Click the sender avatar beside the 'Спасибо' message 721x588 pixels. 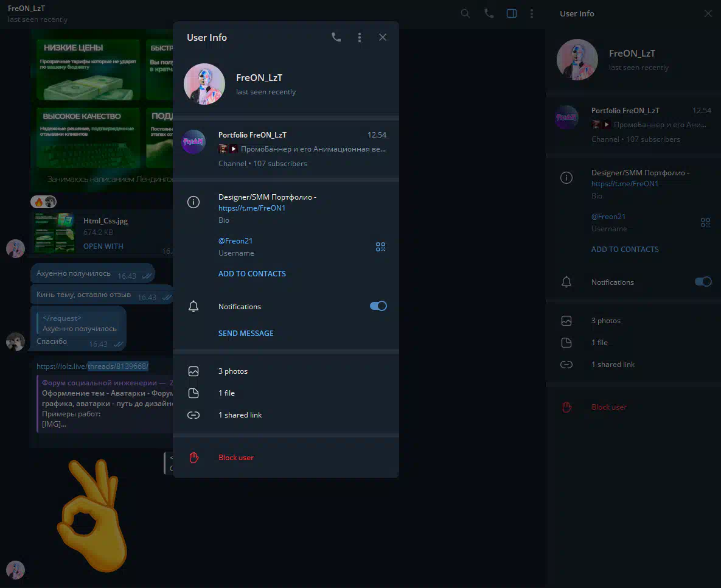[x=15, y=342]
